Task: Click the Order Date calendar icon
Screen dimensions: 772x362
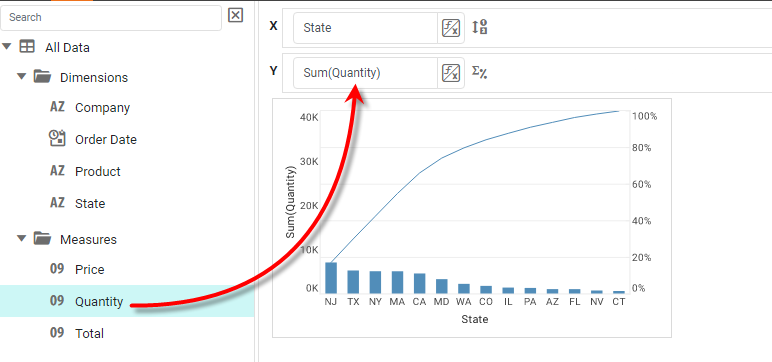Action: pos(57,138)
